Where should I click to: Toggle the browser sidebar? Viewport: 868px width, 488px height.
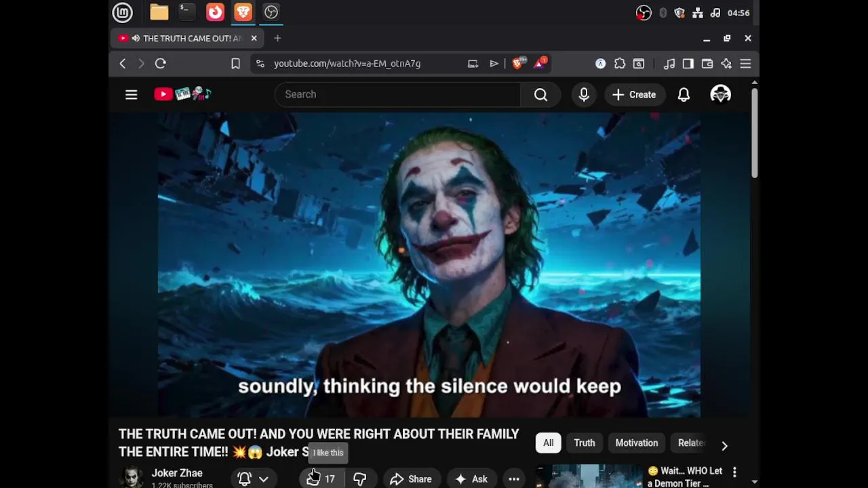[688, 64]
